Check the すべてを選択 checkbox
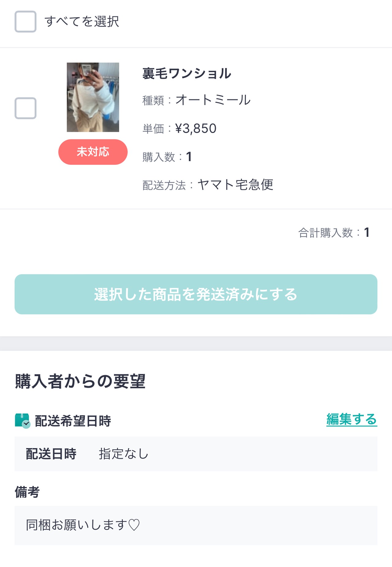392x567 pixels. click(25, 21)
